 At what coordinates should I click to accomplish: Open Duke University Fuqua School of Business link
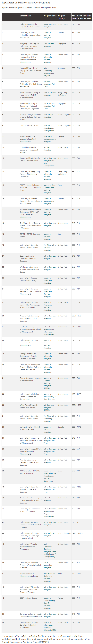(30, 25)
